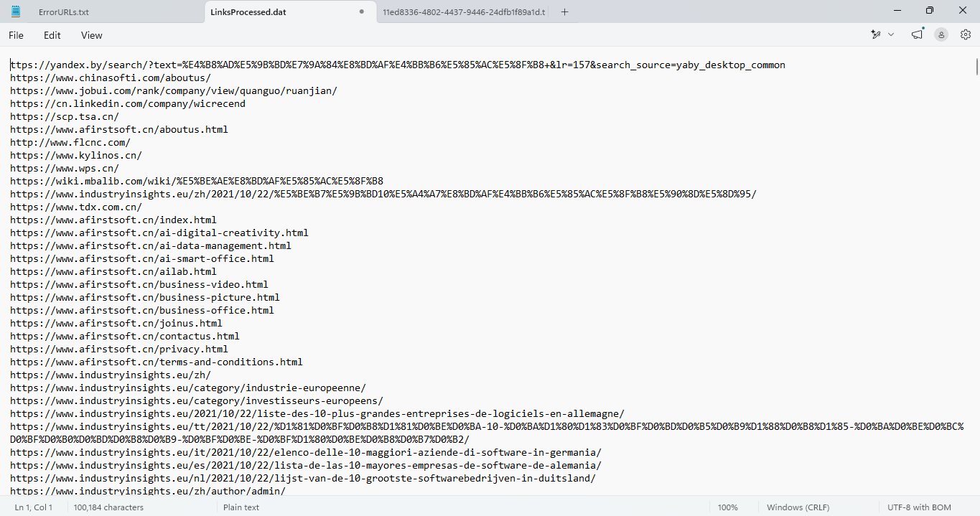The image size is (980, 516).
Task: Minimize the Notepad window
Action: click(x=897, y=11)
